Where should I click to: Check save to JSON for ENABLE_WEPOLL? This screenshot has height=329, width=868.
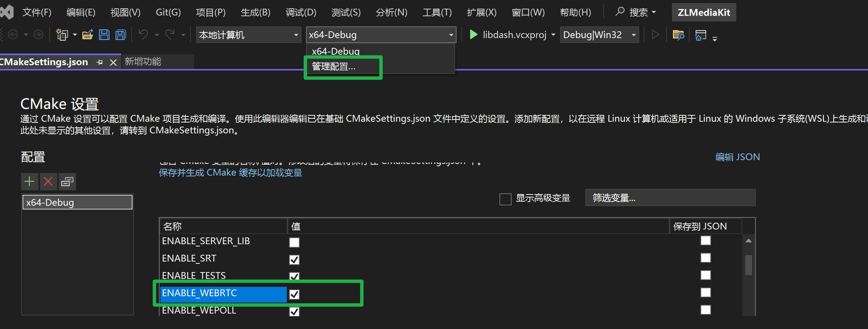[x=706, y=310]
